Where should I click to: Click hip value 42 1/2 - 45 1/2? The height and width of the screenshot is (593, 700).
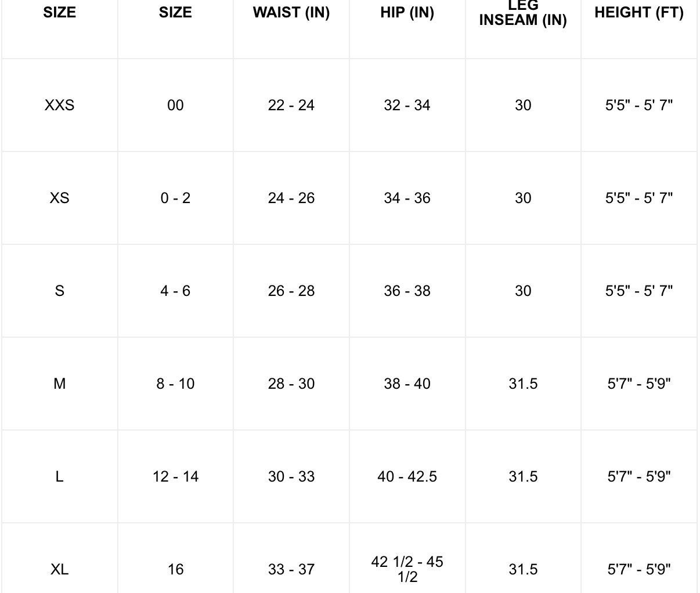coord(407,569)
